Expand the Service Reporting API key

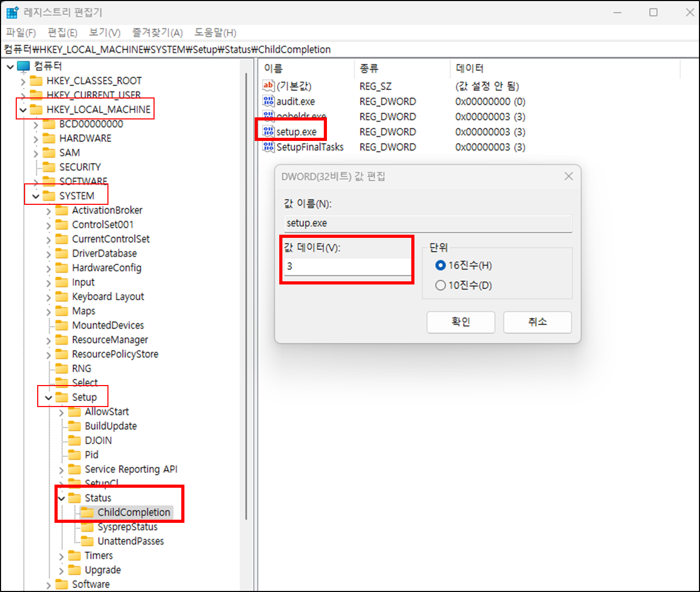(x=61, y=470)
